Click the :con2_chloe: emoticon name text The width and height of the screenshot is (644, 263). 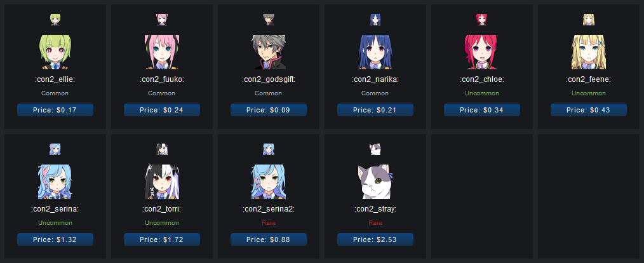click(482, 79)
